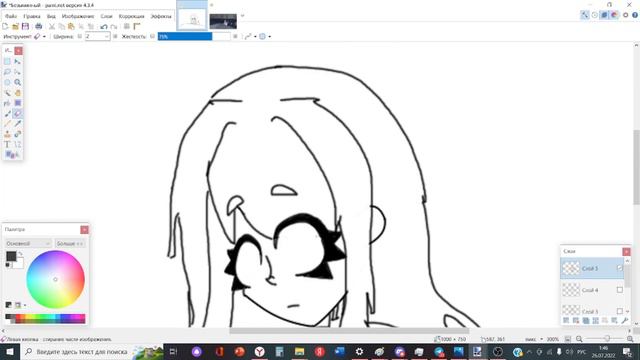640x360 pixels.
Task: Select the Paint Bucket tool
Action: (7, 103)
